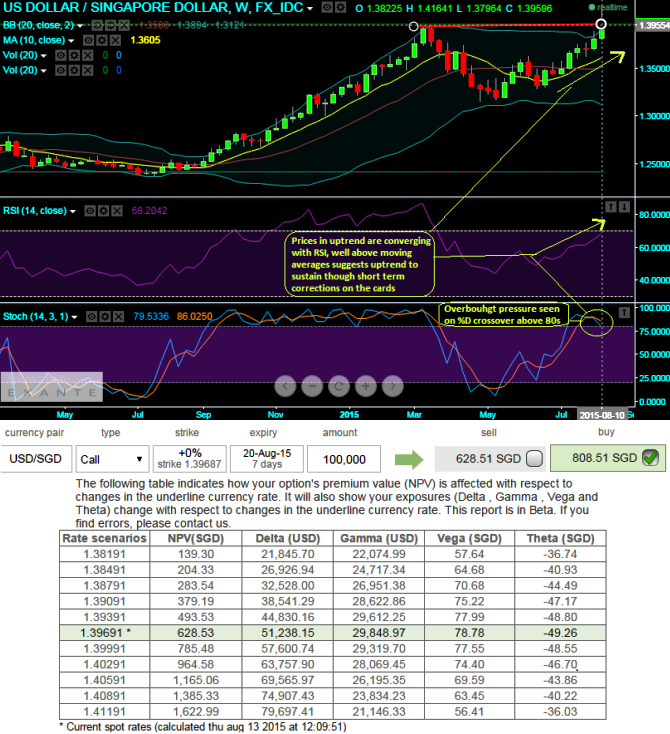The width and height of the screenshot is (670, 734).
Task: Remove the BB indicator
Action: tap(124, 25)
